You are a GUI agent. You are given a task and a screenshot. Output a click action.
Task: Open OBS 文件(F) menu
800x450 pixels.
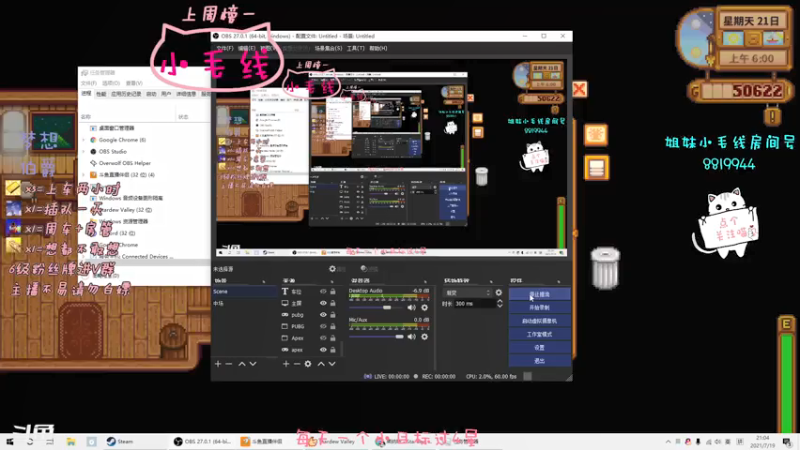pyautogui.click(x=224, y=48)
